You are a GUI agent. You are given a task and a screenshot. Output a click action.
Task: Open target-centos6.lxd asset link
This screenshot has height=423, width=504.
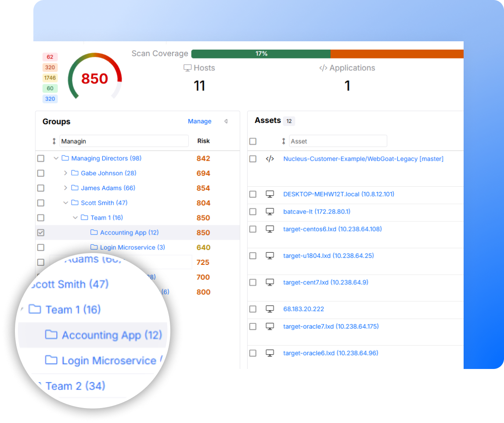pos(332,229)
